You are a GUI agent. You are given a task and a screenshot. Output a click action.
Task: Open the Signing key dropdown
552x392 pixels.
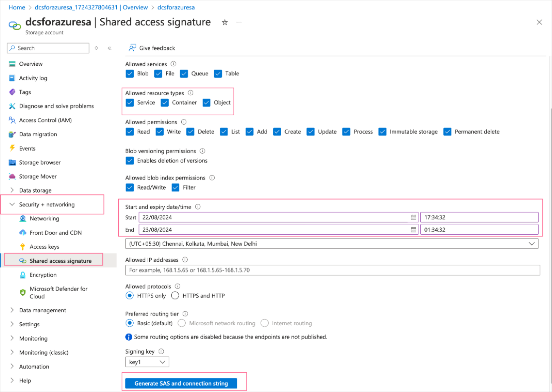click(147, 362)
